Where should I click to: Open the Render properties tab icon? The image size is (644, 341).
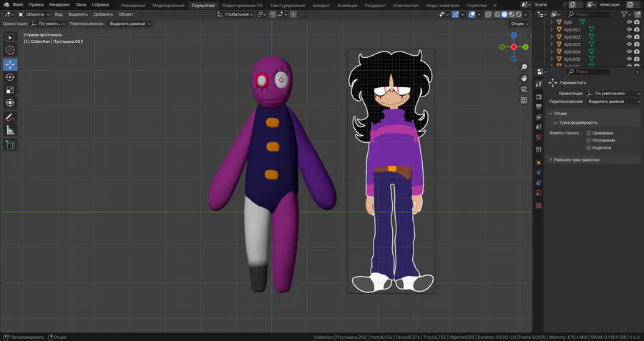(539, 97)
